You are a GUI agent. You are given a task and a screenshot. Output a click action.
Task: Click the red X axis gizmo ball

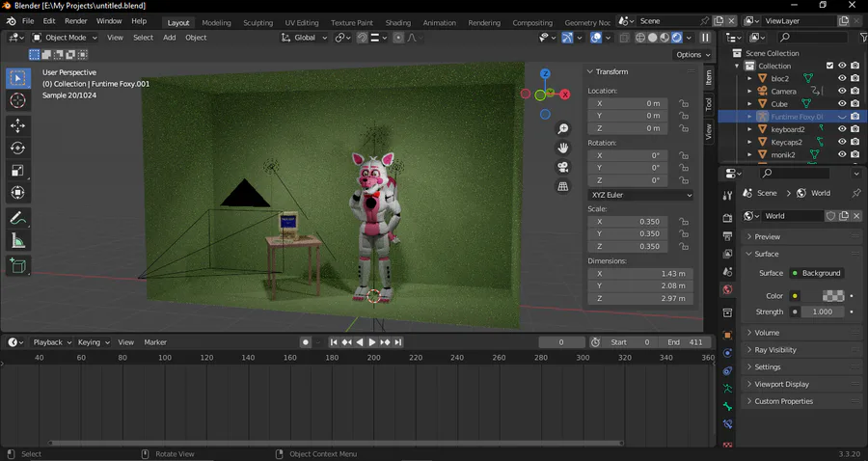coord(564,95)
